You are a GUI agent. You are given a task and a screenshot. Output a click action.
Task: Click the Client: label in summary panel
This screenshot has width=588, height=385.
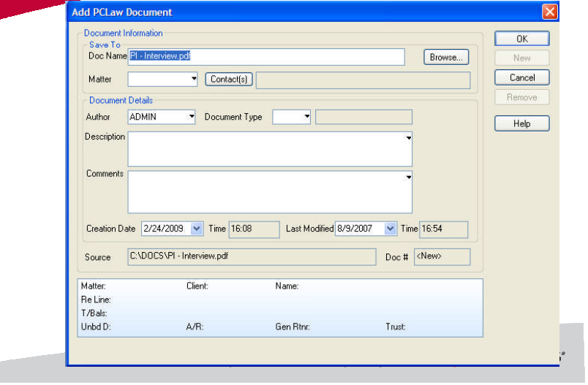pyautogui.click(x=197, y=286)
